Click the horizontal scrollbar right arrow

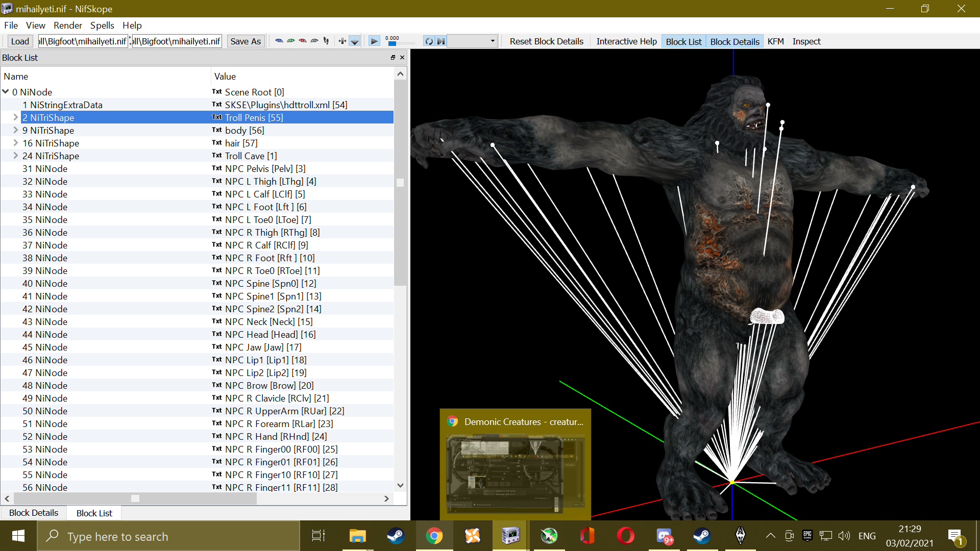386,498
